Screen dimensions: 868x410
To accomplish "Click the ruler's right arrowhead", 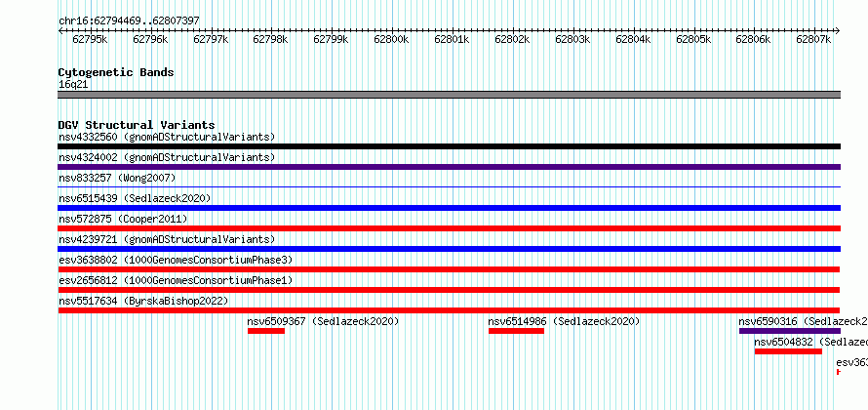I will (838, 30).
